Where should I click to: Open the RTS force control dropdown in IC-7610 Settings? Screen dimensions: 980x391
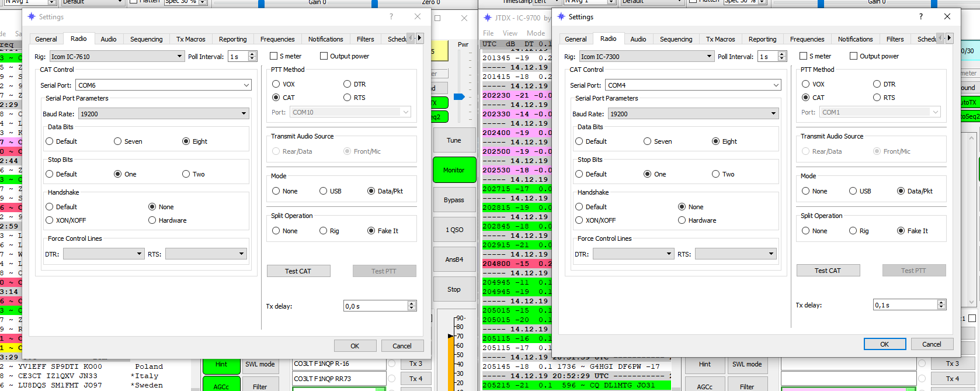(206, 254)
